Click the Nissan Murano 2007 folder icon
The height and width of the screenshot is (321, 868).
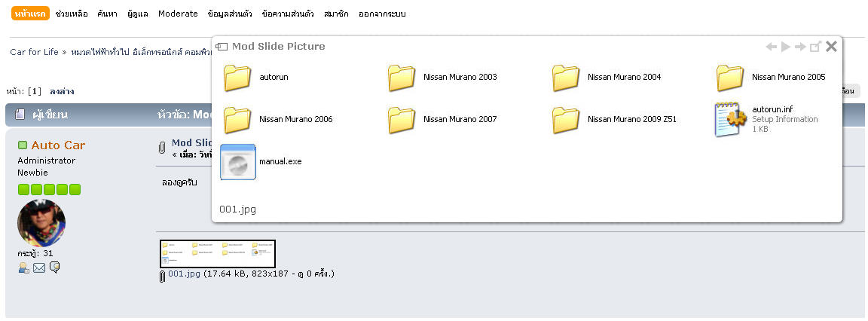click(402, 120)
